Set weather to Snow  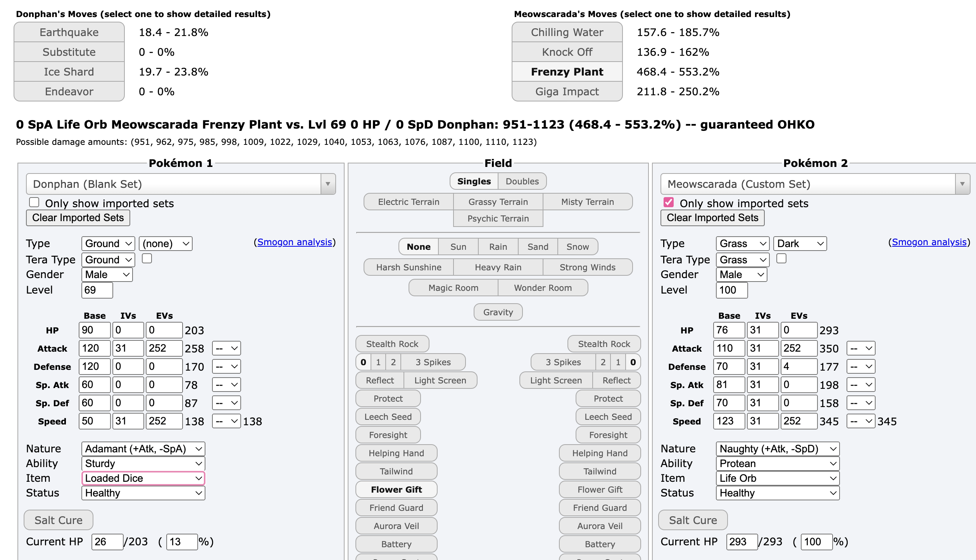tap(578, 247)
